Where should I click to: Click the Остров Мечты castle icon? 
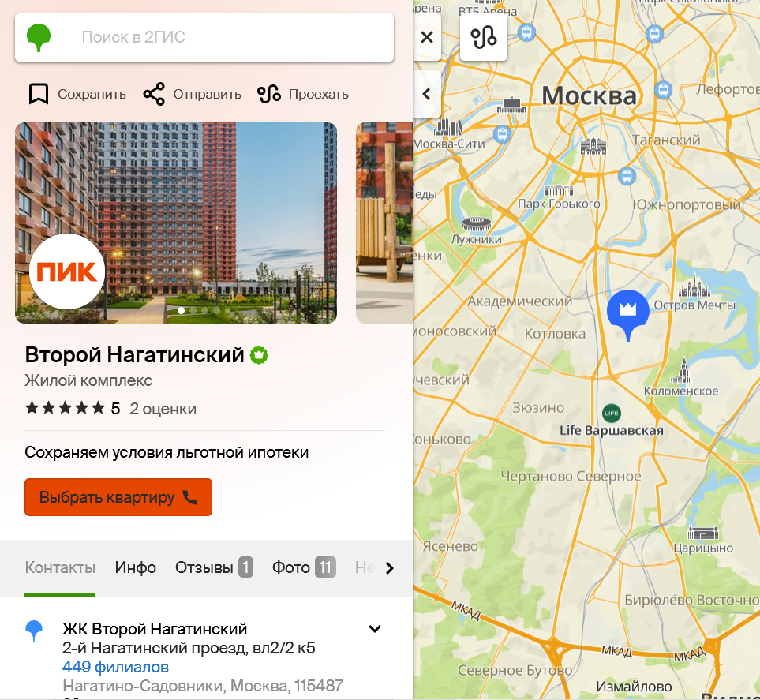(x=694, y=286)
